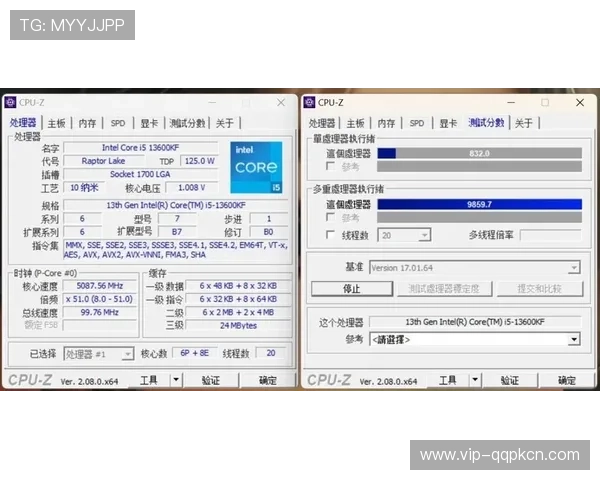
Task: Enable the 线程数 checkbox
Action: [331, 235]
